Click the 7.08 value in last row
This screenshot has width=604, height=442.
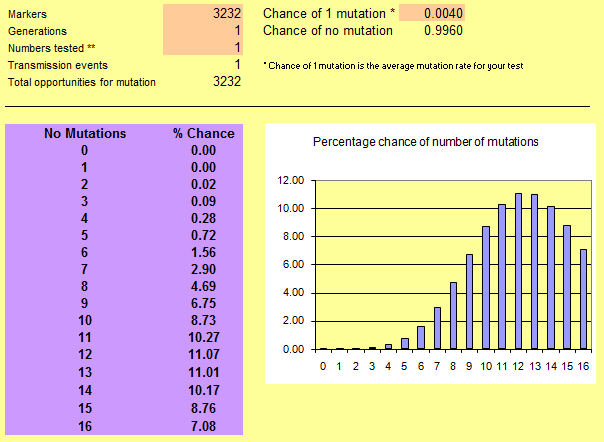click(203, 428)
